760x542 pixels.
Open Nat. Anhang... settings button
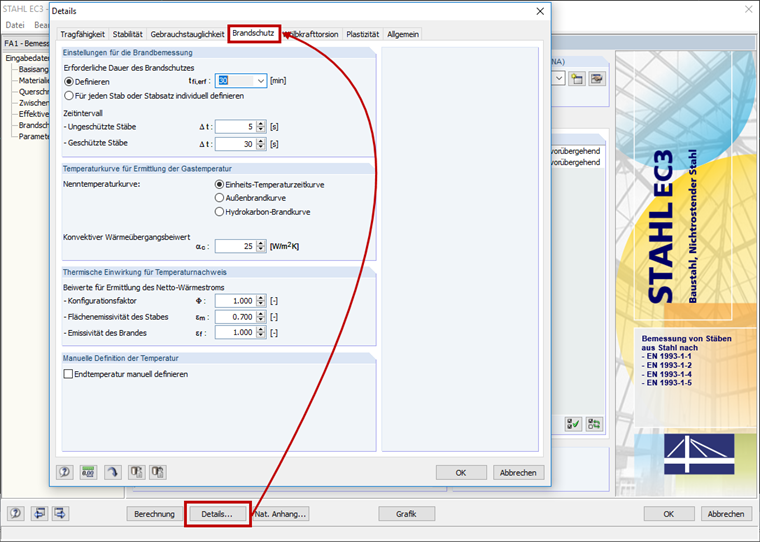click(x=281, y=514)
